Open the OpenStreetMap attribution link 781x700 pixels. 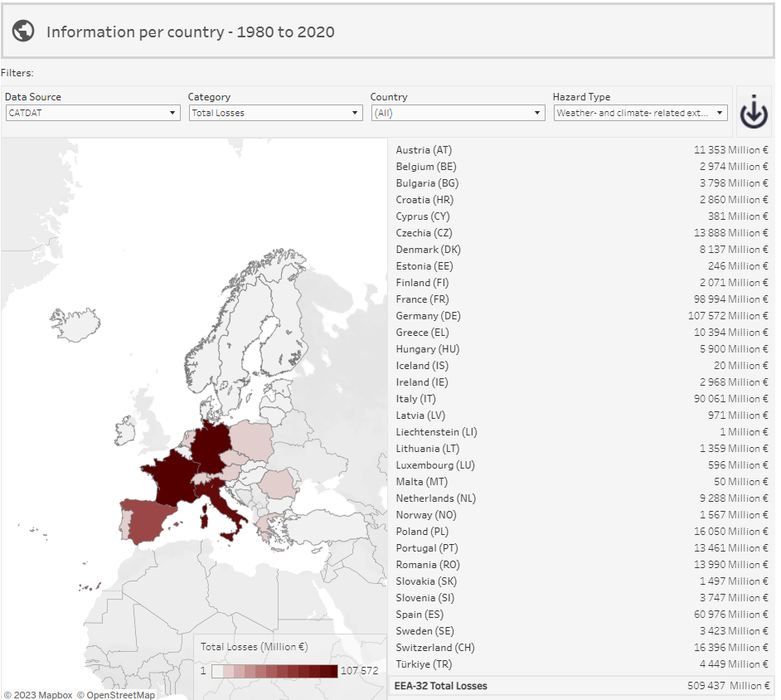tap(115, 694)
